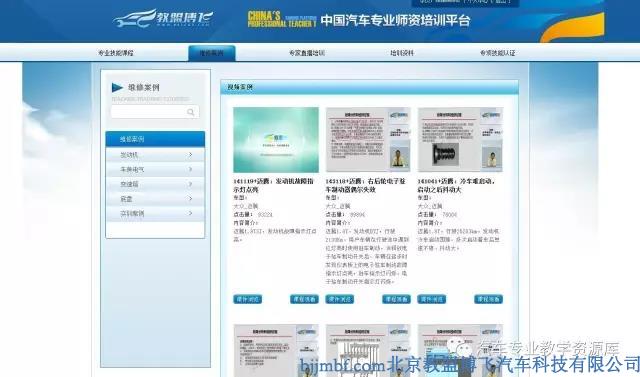Open the title link 右后轮电子驻车制动器偶尔失效
The width and height of the screenshot is (640, 377).
tap(365, 185)
